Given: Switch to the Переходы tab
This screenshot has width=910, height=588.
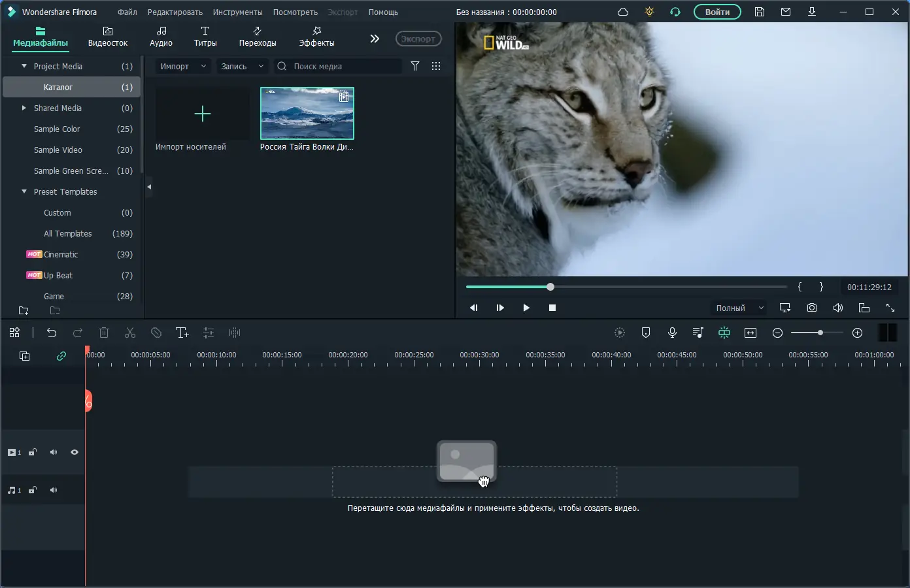Looking at the screenshot, I should (x=258, y=37).
